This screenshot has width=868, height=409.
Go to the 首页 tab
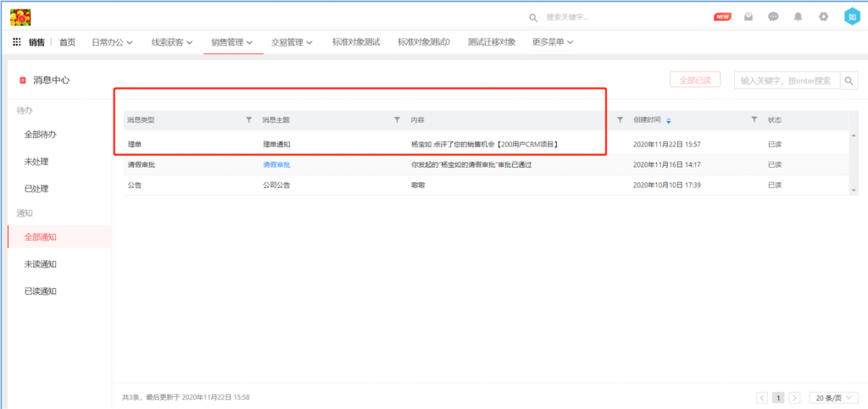[67, 42]
